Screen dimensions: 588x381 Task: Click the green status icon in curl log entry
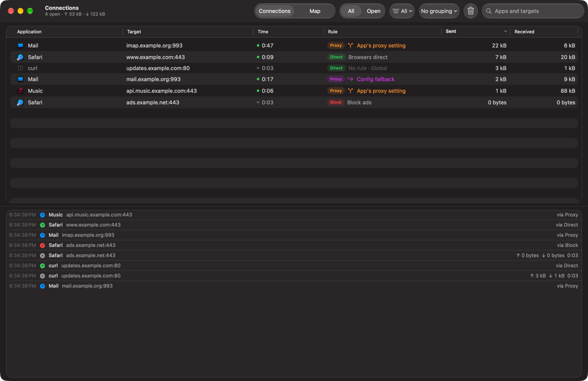click(42, 266)
